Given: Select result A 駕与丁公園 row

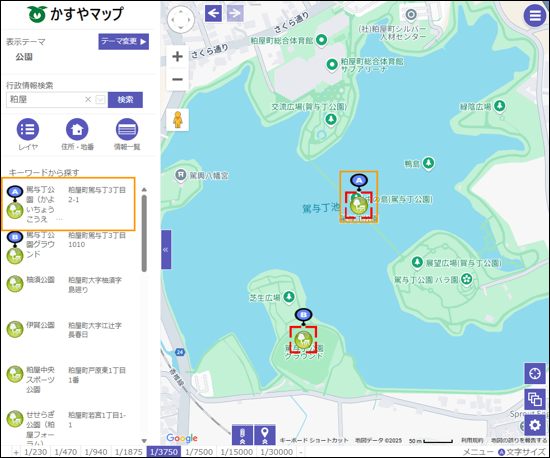Looking at the screenshot, I should pos(69,204).
